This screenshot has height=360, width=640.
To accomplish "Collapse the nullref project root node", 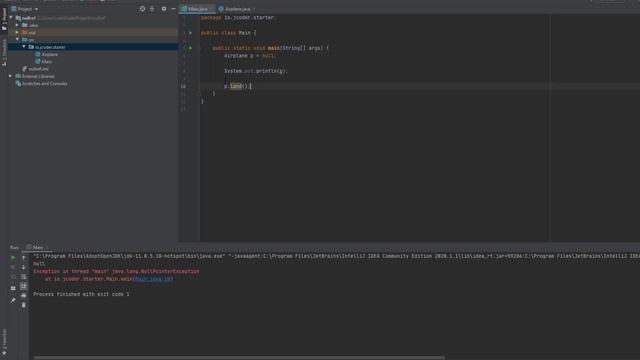I will pyautogui.click(x=11, y=18).
